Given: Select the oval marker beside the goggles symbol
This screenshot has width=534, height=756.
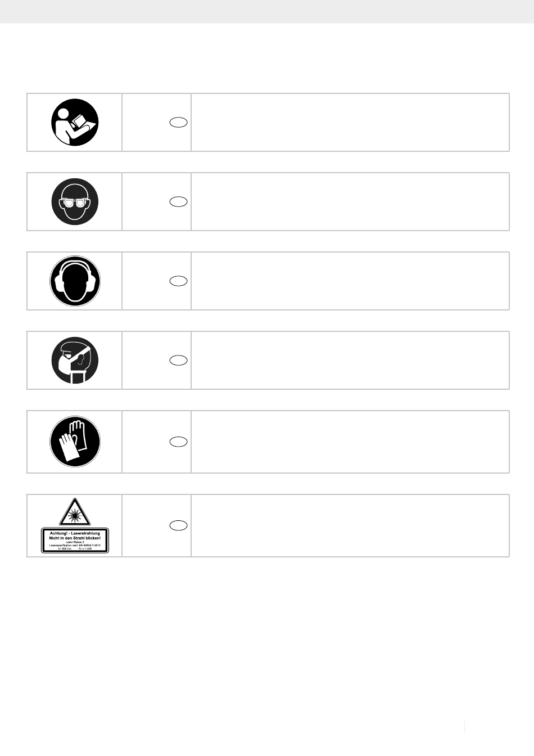Looking at the screenshot, I should [178, 202].
